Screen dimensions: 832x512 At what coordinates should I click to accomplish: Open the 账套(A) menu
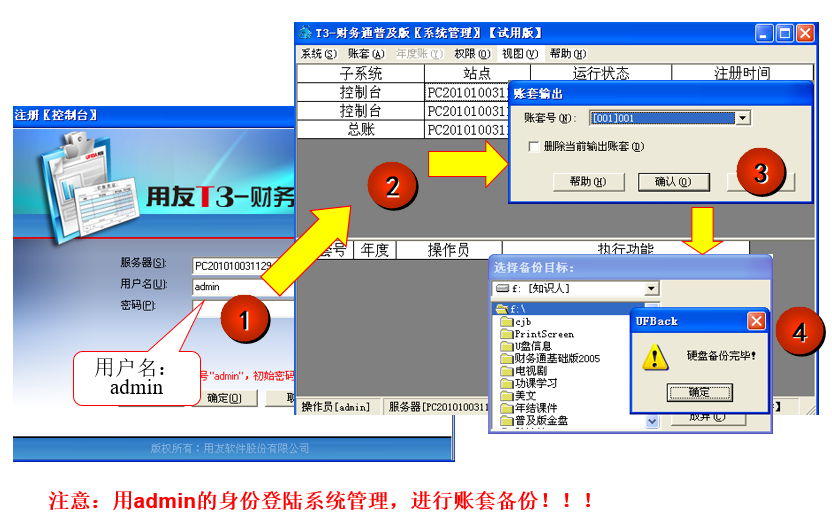pyautogui.click(x=365, y=54)
